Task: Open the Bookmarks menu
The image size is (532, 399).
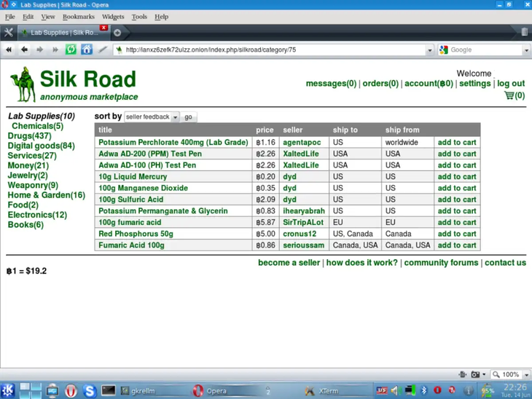Action: pyautogui.click(x=78, y=17)
